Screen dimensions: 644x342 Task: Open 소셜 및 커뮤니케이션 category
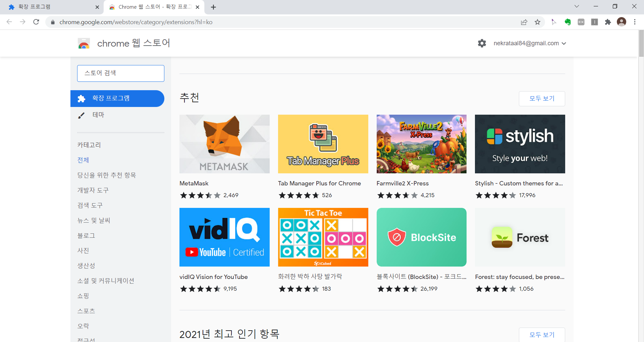tap(106, 281)
